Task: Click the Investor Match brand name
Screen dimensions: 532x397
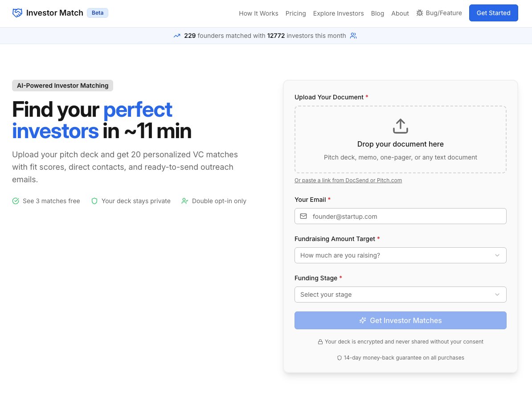Action: coord(55,13)
